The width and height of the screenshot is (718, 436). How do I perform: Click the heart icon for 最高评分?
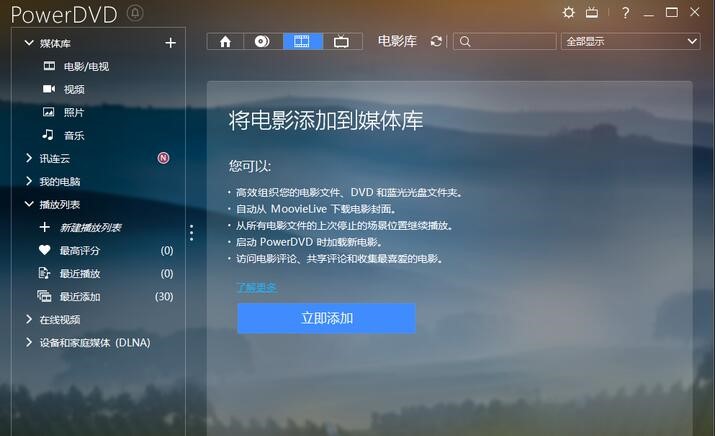click(x=44, y=250)
